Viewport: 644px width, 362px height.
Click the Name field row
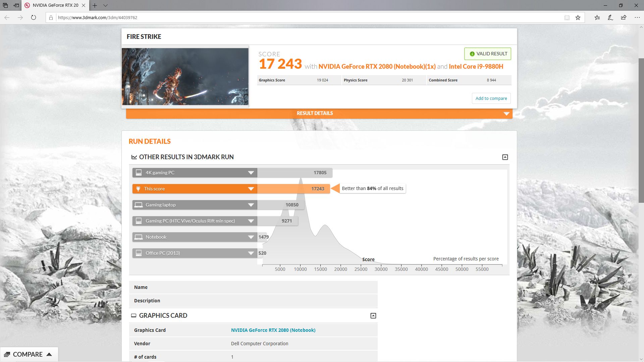pos(253,287)
